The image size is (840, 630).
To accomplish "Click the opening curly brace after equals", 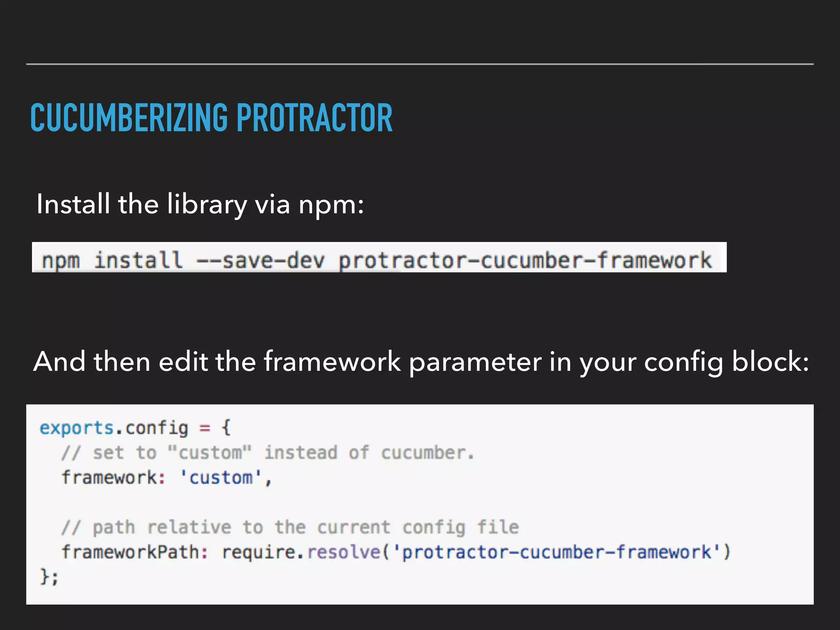I will tap(226, 428).
